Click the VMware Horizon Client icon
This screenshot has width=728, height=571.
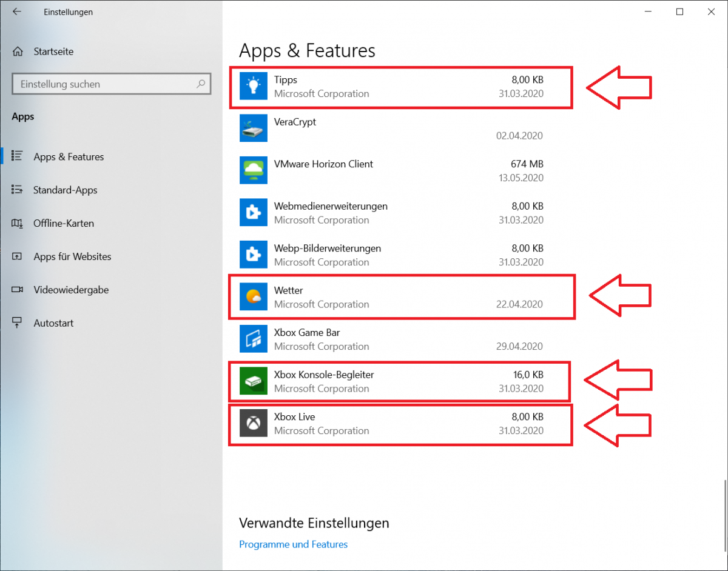(x=254, y=171)
